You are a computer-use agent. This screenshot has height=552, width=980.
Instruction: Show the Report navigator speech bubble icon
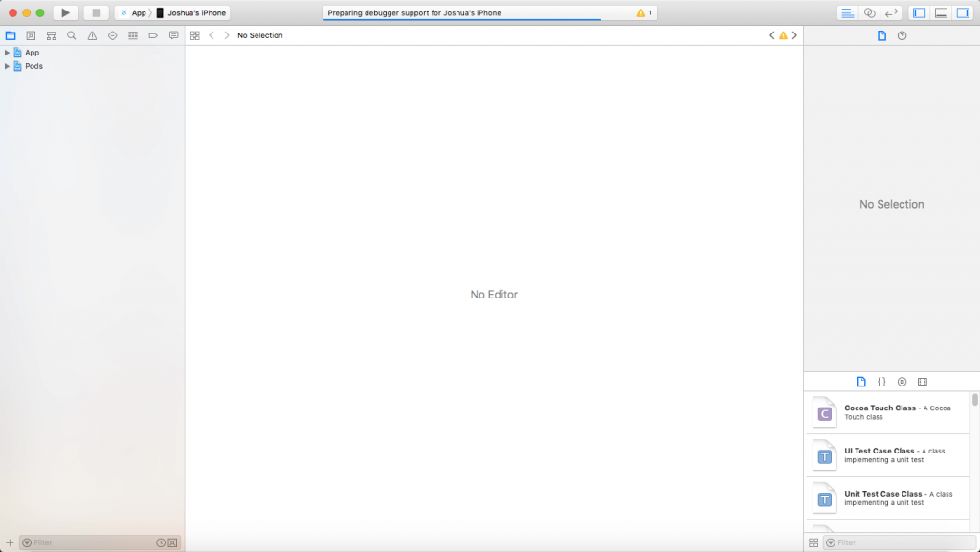[x=174, y=35]
